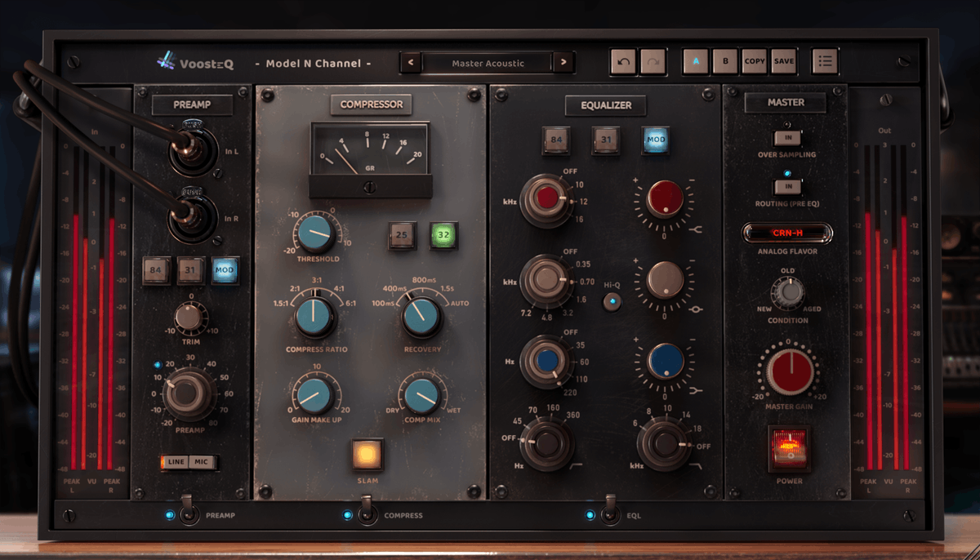
Task: Click the COMPRESS RATIO knob
Action: (314, 318)
